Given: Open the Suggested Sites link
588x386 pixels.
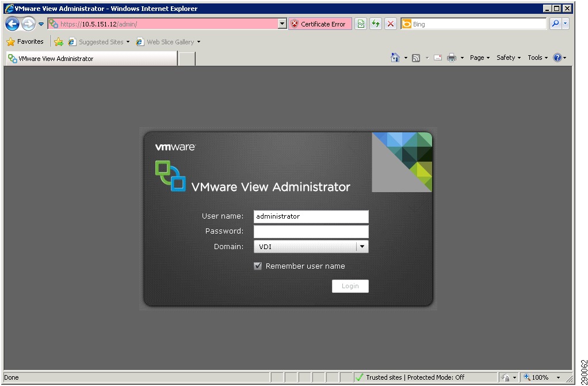Looking at the screenshot, I should click(x=99, y=42).
